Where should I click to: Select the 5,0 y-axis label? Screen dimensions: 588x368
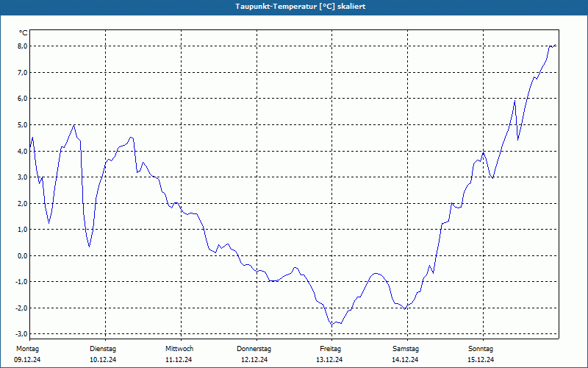point(22,125)
